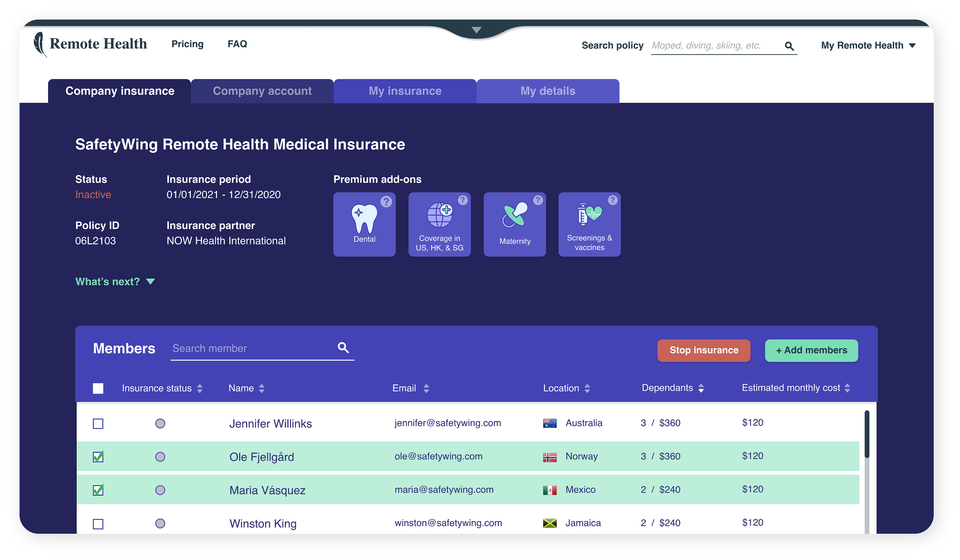The width and height of the screenshot is (960, 560).
Task: Click the + Add members button
Action: coord(811,350)
